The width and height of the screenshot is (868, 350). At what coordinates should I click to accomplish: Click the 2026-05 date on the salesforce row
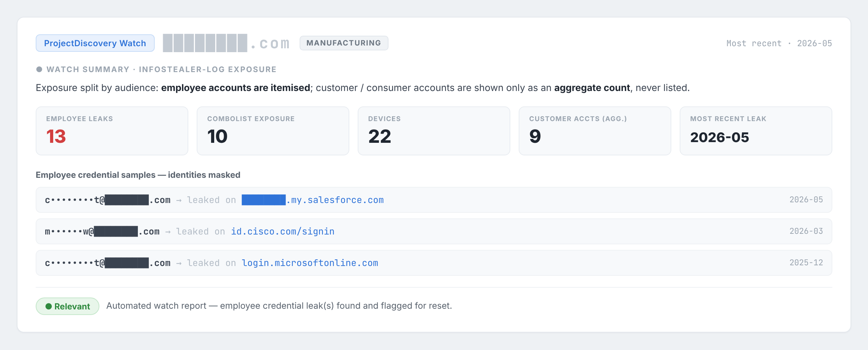(806, 199)
